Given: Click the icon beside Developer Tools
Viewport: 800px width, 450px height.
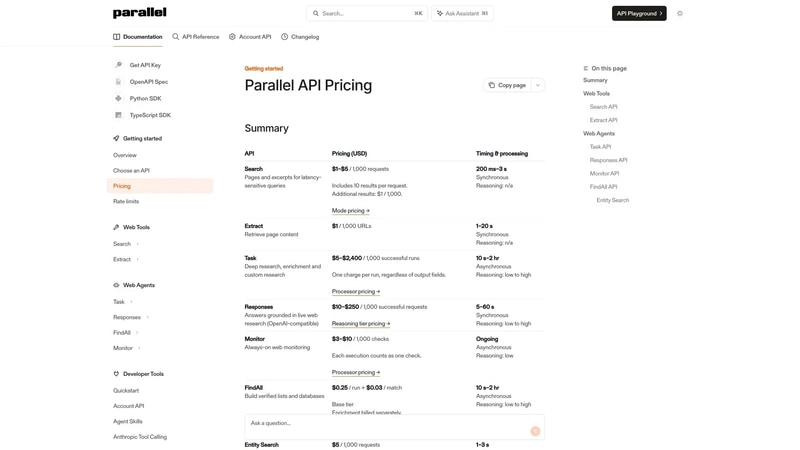Looking at the screenshot, I should (116, 374).
